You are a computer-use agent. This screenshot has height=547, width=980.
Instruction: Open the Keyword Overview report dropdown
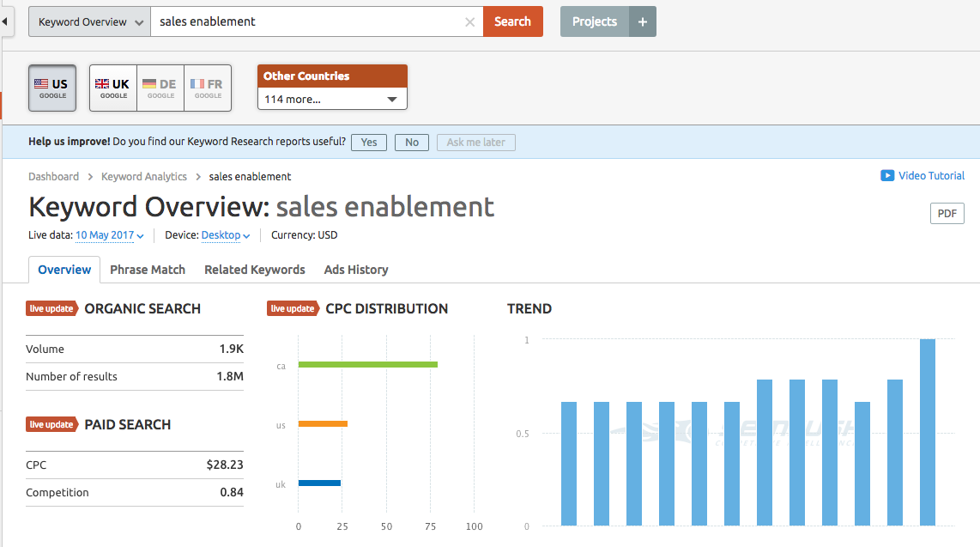(x=89, y=22)
